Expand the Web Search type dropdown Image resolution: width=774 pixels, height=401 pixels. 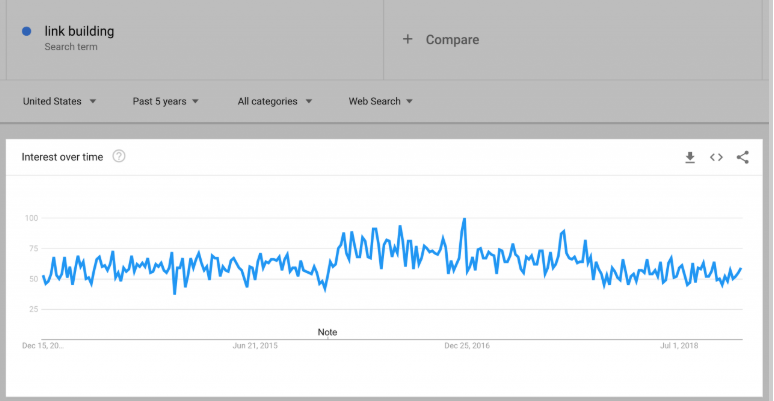pos(380,101)
